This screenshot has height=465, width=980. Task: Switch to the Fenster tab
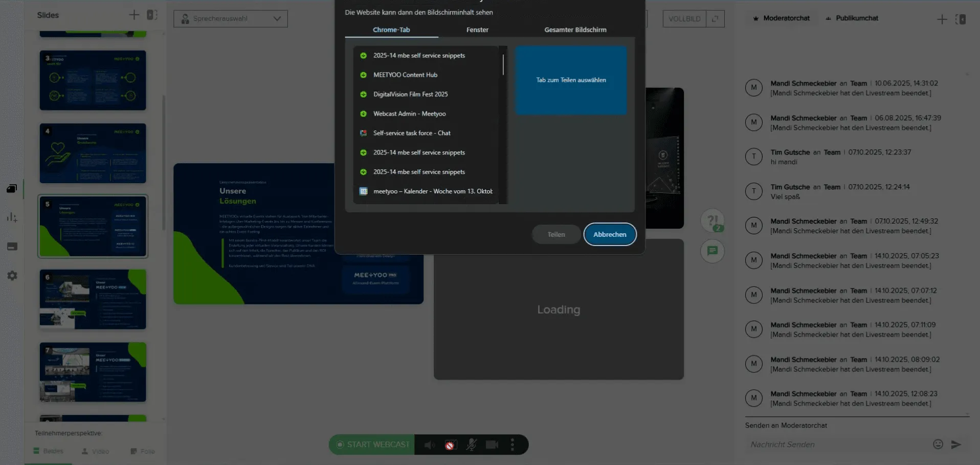tap(477, 30)
